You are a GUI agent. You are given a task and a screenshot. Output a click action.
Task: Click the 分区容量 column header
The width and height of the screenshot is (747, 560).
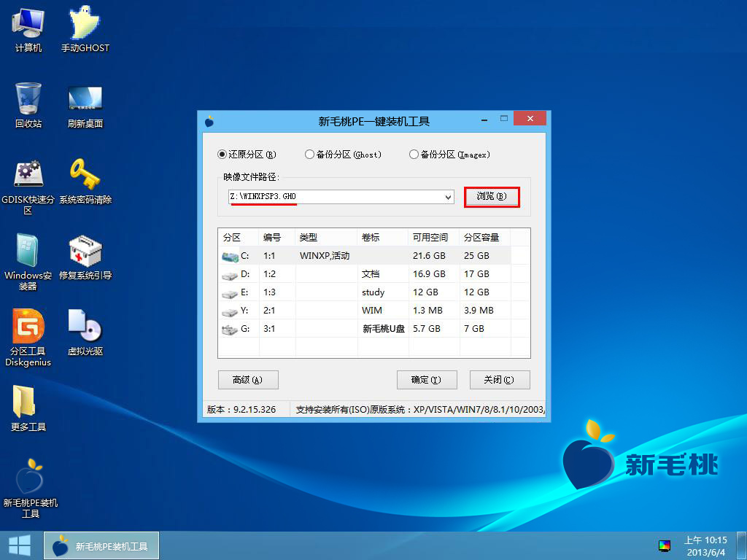(x=485, y=237)
